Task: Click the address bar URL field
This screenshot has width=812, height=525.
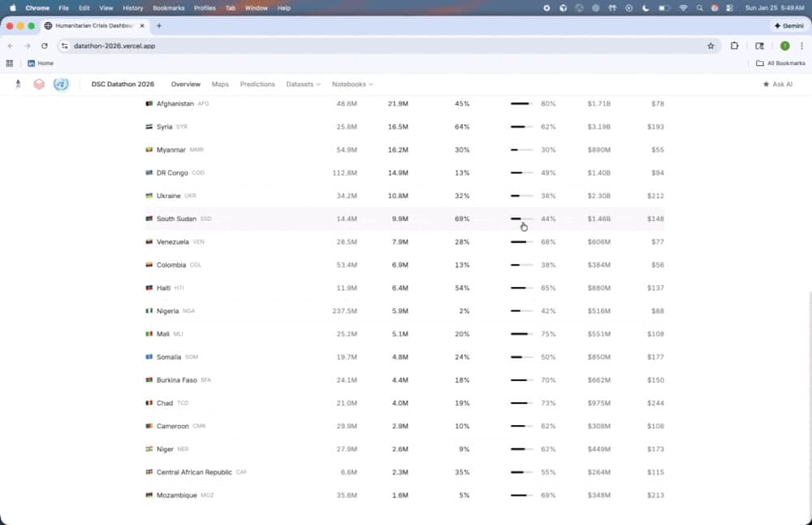Action: [x=388, y=46]
